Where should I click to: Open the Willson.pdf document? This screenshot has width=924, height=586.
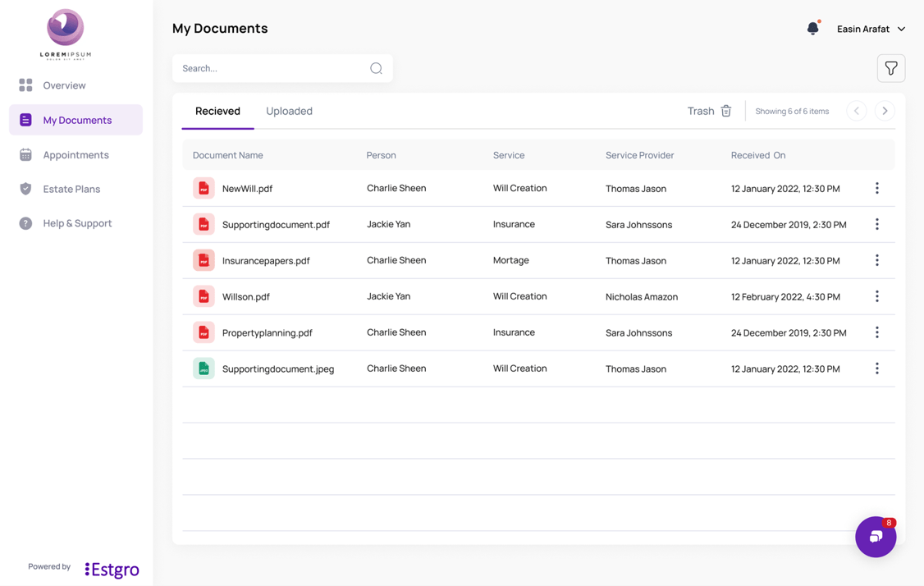(x=245, y=296)
